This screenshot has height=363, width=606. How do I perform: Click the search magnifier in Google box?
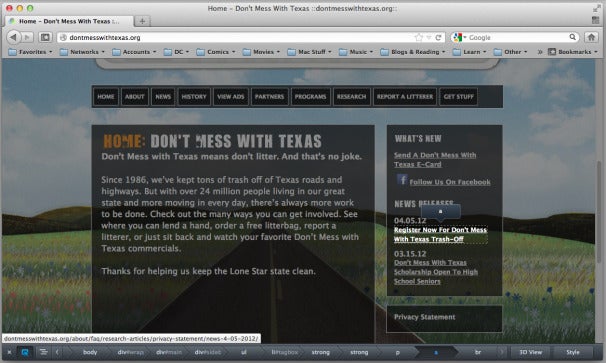572,37
